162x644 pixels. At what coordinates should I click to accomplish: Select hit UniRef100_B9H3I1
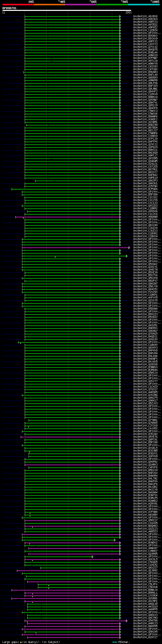click(145, 150)
